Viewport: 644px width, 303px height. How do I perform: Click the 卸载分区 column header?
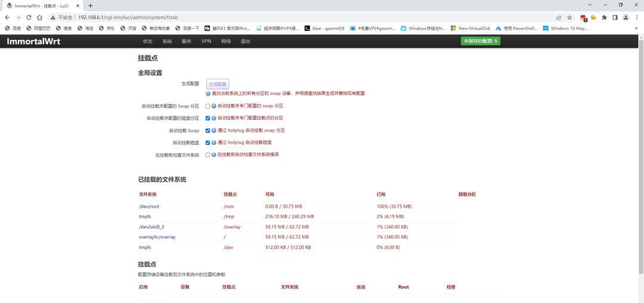467,194
